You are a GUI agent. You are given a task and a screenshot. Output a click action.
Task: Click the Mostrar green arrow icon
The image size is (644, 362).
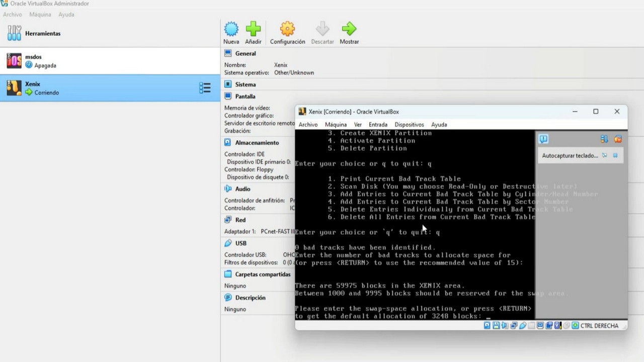349,29
